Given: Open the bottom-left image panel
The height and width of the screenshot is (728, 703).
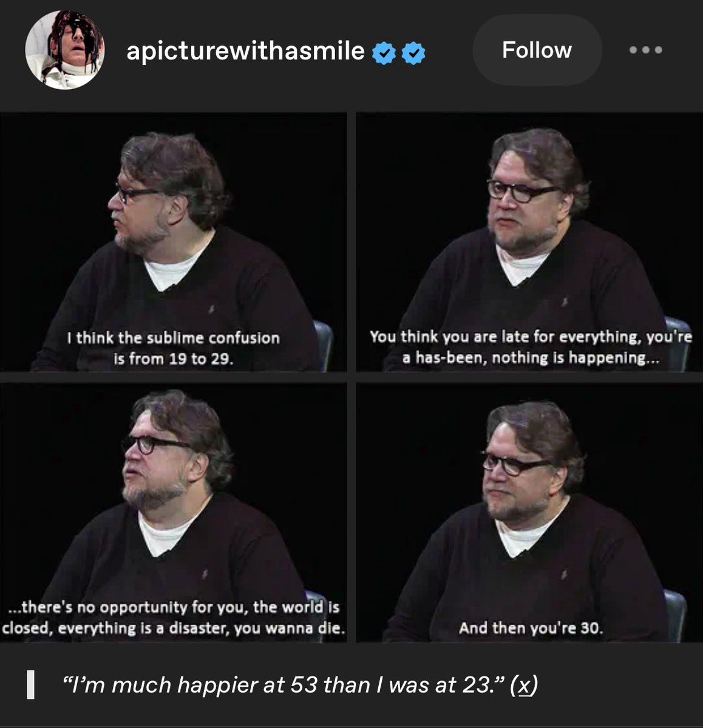Looking at the screenshot, I should tap(173, 513).
